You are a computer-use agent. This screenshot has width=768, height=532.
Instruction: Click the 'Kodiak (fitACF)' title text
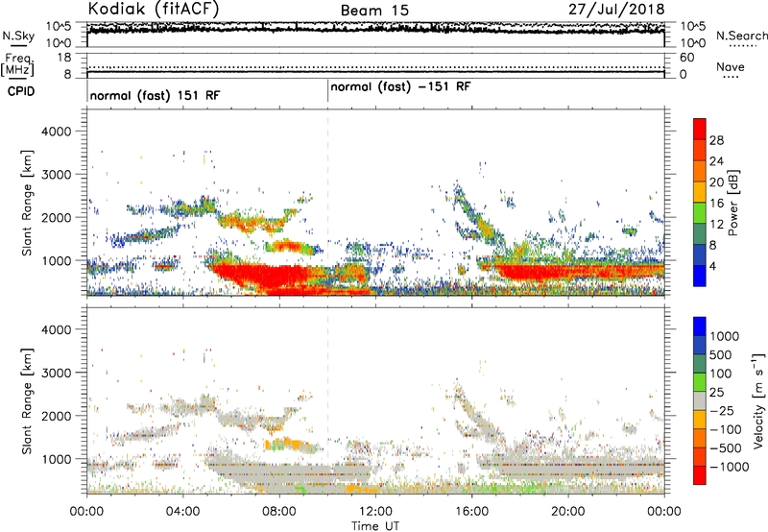154,9
